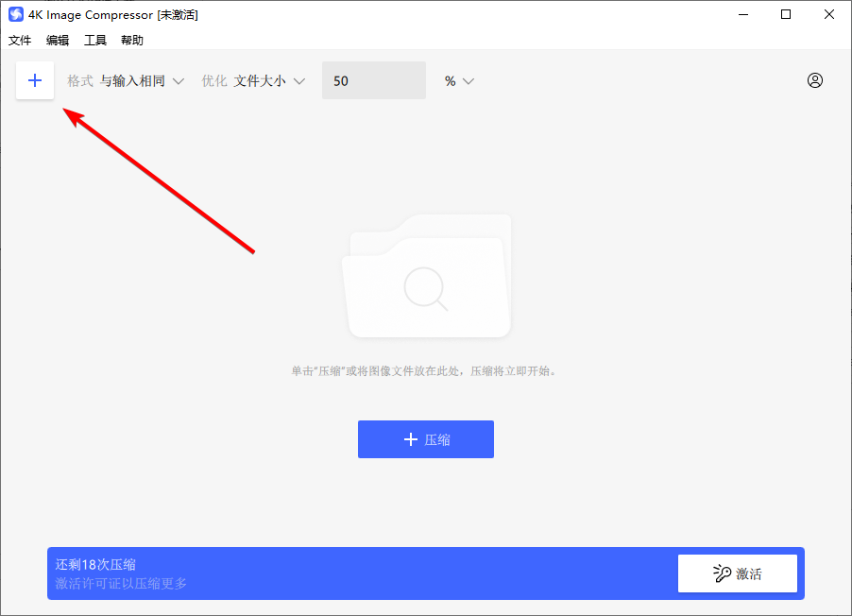
Task: Open the 工具 menu
Action: coord(95,41)
